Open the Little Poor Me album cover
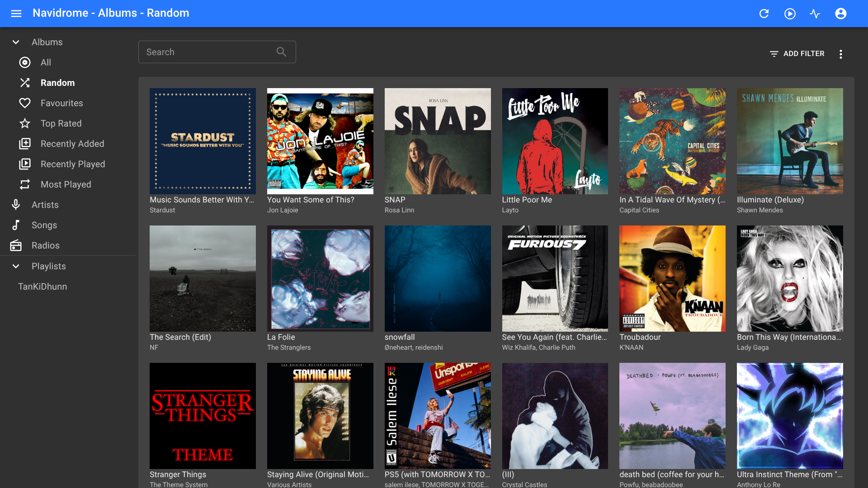The image size is (868, 488). [x=555, y=141]
